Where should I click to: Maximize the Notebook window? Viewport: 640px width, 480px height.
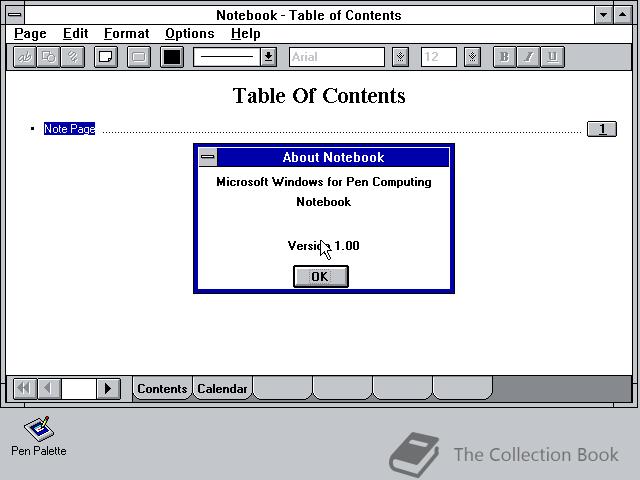(623, 15)
